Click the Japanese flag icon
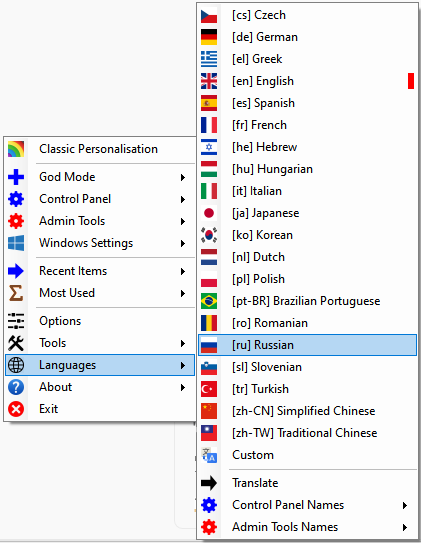This screenshot has height=543, width=421. (x=209, y=213)
